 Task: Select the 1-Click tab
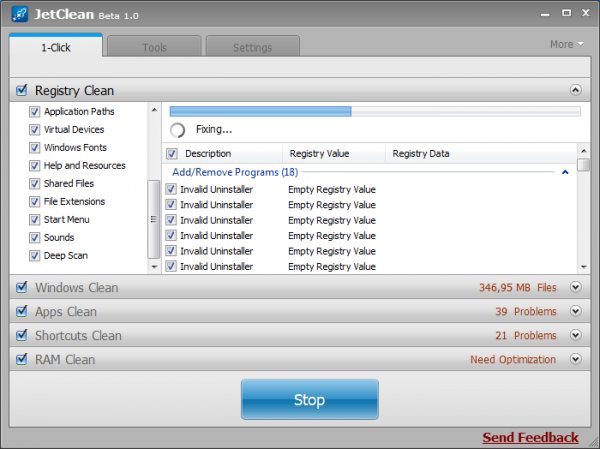click(x=56, y=46)
